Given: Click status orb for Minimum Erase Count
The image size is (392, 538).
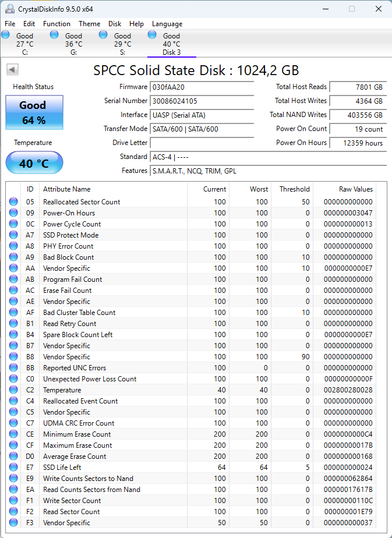Looking at the screenshot, I should click(x=13, y=434).
